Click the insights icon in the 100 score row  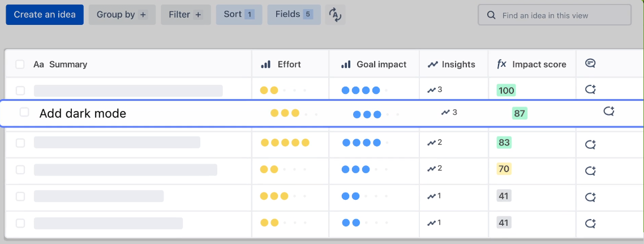coord(434,89)
